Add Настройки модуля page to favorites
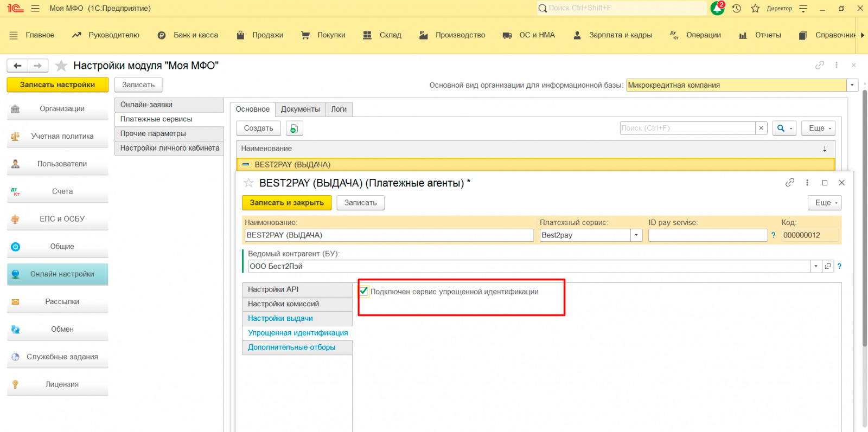This screenshot has height=432, width=868. 61,66
